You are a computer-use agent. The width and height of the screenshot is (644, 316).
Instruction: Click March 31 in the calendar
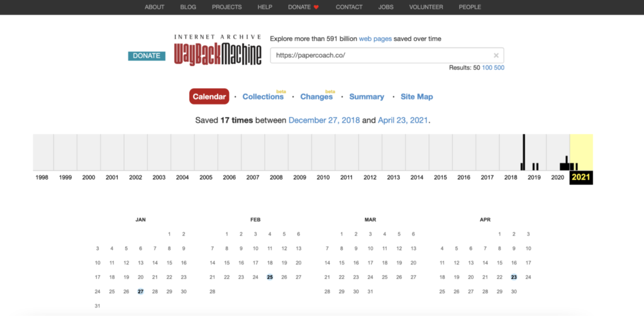tap(370, 291)
